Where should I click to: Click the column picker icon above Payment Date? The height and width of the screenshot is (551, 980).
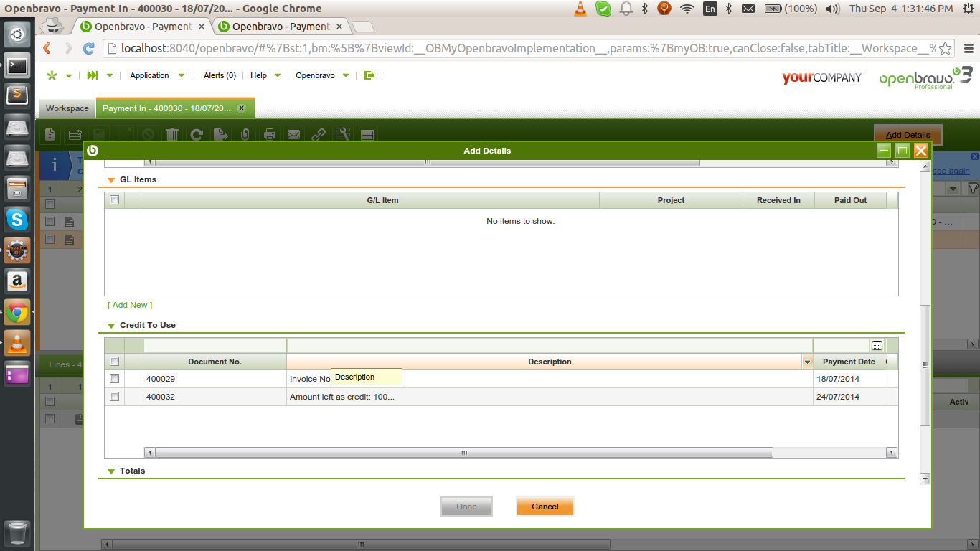[x=877, y=345]
